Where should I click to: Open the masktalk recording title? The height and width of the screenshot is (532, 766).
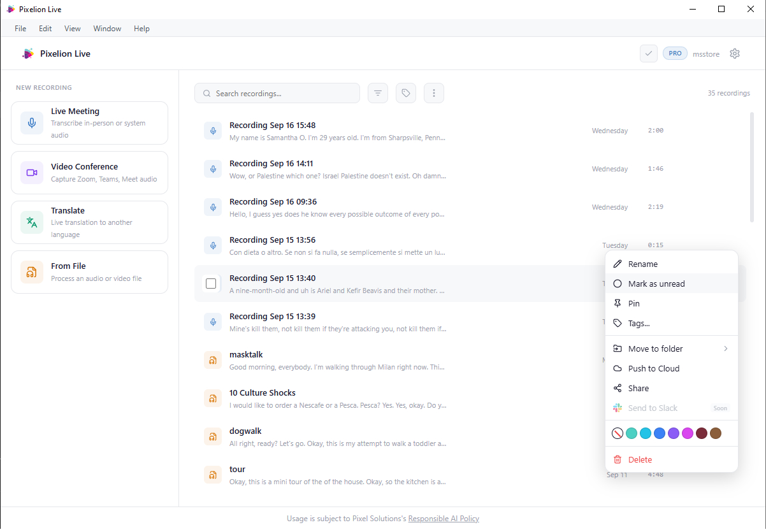246,354
